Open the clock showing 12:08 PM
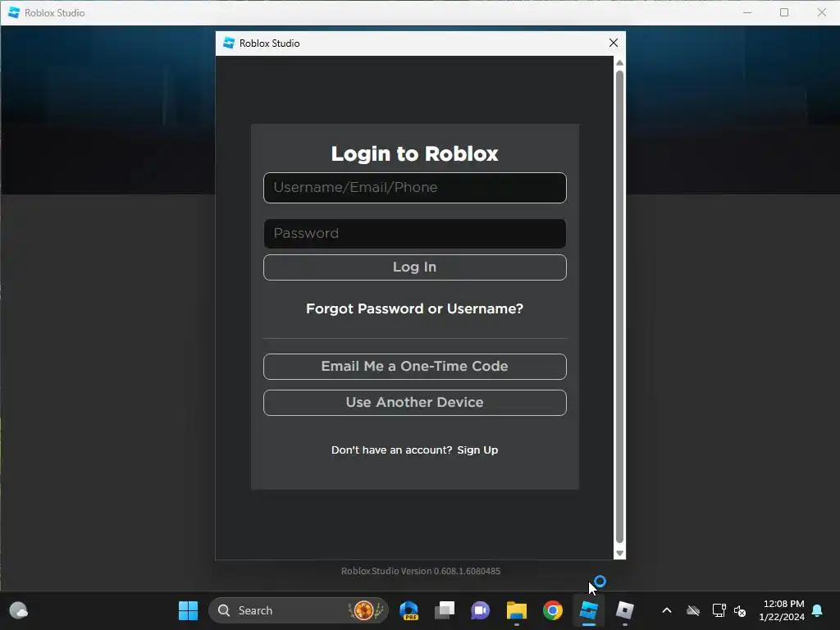The width and height of the screenshot is (840, 630). click(x=782, y=610)
